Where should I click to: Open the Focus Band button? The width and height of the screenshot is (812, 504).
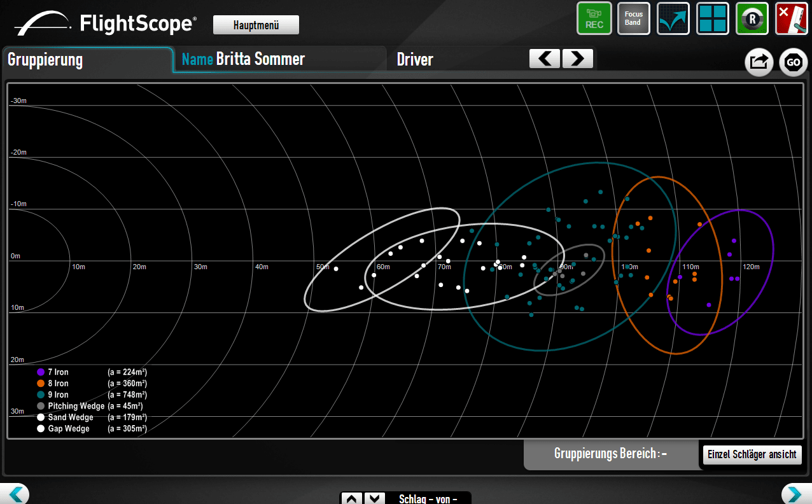point(634,18)
